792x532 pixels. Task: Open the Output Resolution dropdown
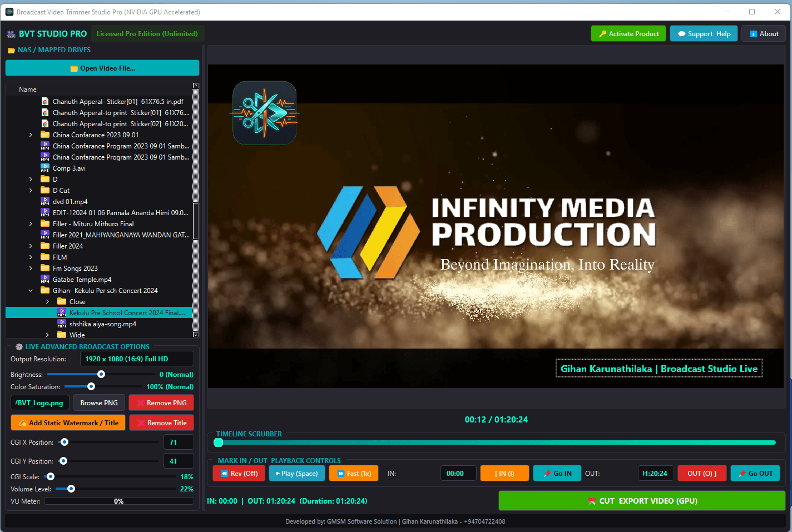click(137, 359)
